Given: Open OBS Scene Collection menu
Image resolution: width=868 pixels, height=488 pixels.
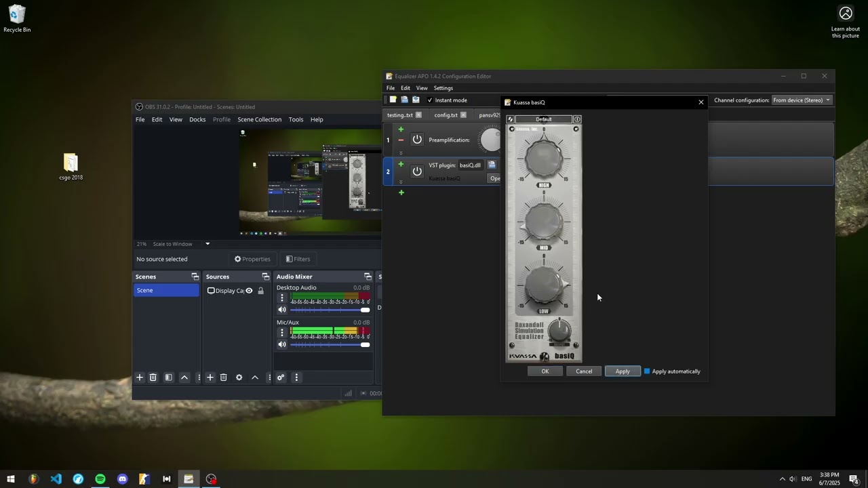Looking at the screenshot, I should tap(259, 119).
